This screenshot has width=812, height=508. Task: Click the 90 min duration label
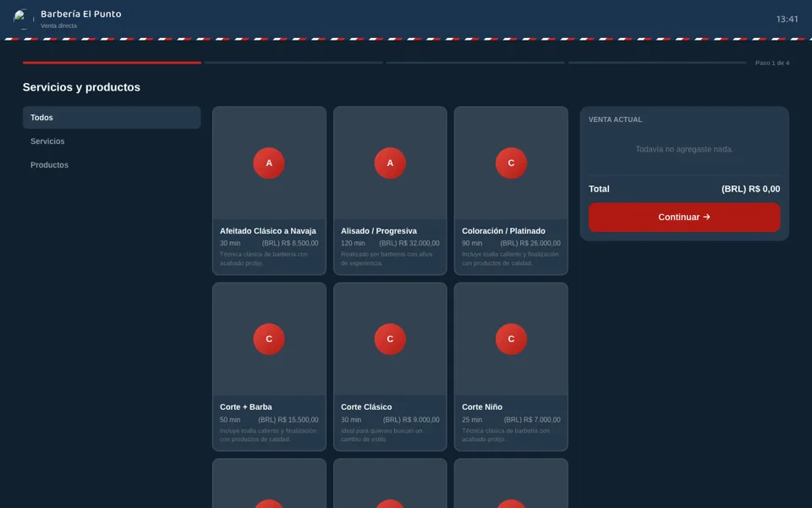coord(472,243)
